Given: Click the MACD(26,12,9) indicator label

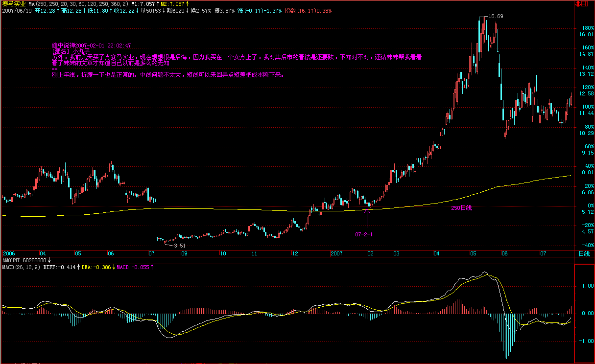Looking at the screenshot, I should [x=21, y=267].
